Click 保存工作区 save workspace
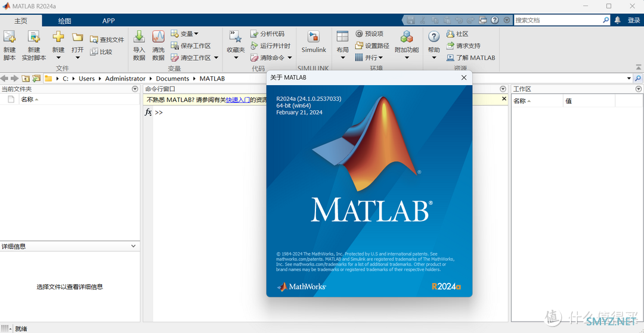 (191, 45)
